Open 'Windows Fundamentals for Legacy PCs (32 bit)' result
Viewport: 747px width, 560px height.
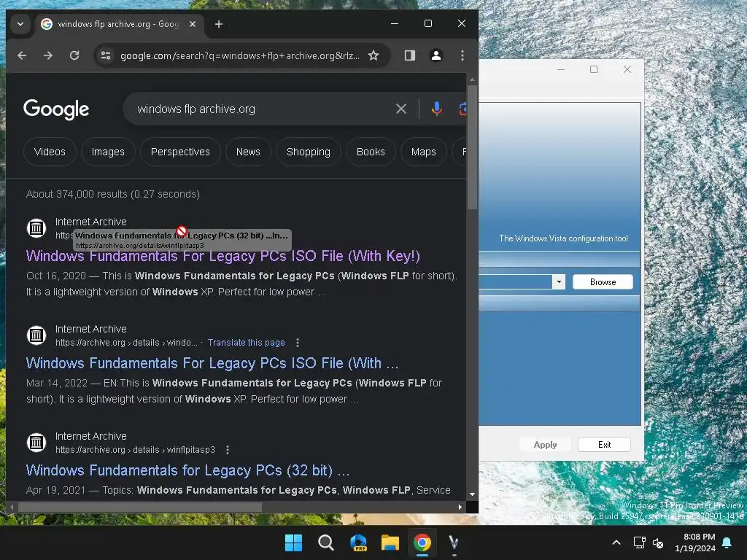(187, 470)
